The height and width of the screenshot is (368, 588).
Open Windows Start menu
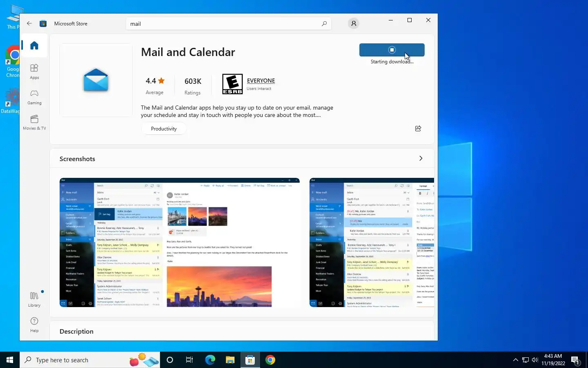coord(10,360)
